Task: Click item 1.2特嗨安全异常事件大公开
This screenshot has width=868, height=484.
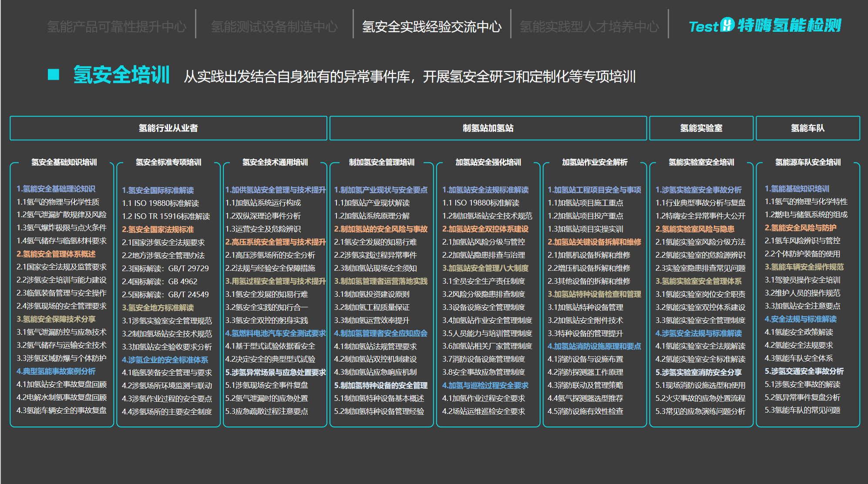Action: point(700,216)
